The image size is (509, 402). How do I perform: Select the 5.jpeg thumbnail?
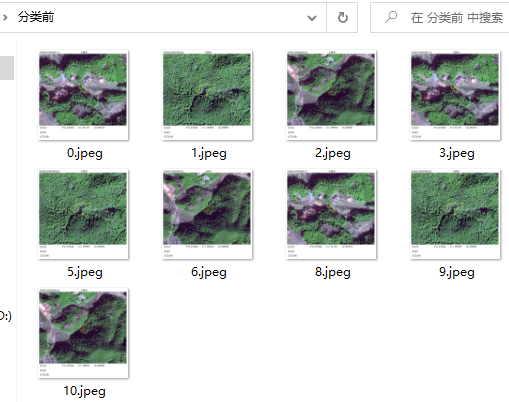[83, 214]
